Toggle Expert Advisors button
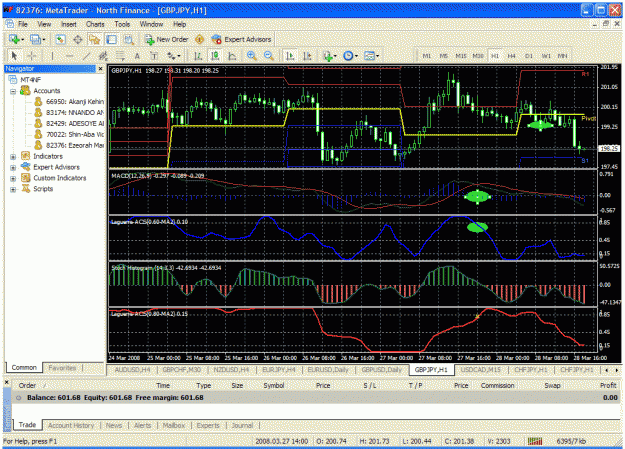The height and width of the screenshot is (449, 625). 242,39
